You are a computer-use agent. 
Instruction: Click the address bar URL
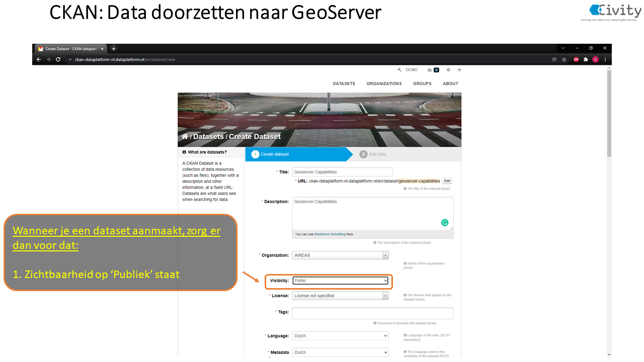125,59
